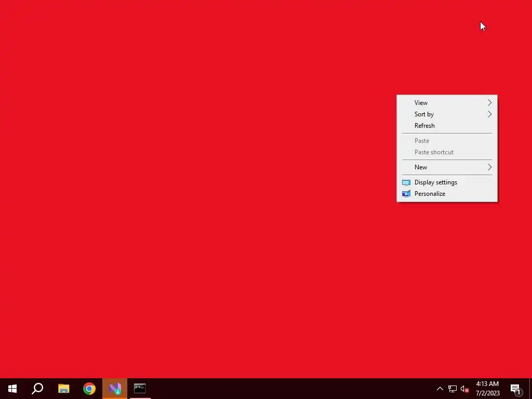Choose Refresh in context menu
Image resolution: width=532 pixels, height=399 pixels.
click(x=447, y=126)
